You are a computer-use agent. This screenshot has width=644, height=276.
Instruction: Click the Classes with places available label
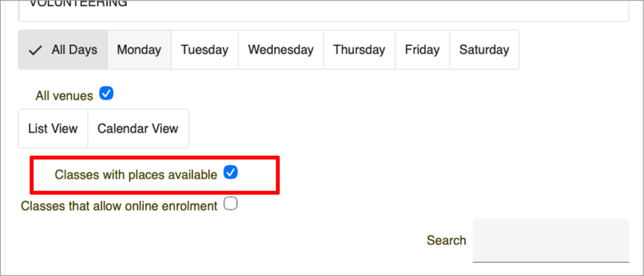coord(136,175)
